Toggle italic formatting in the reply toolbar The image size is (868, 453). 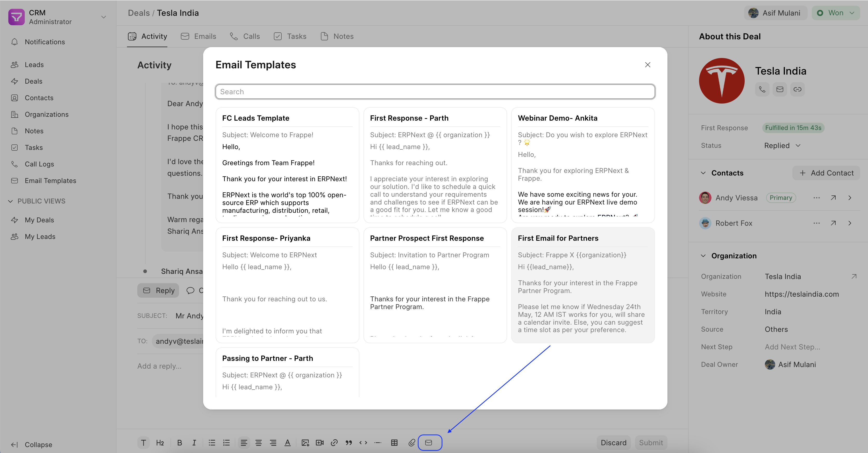(194, 443)
